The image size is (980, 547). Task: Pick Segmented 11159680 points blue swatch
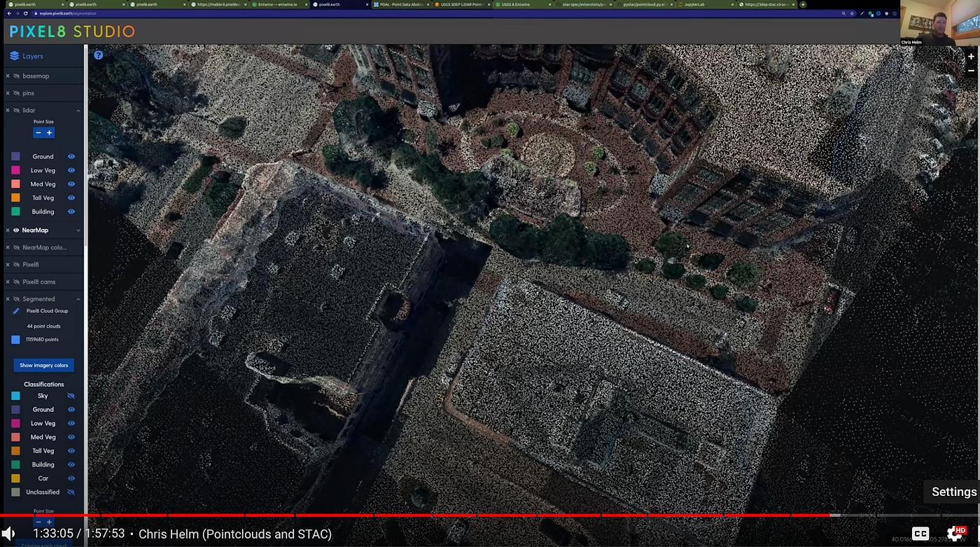[15, 340]
